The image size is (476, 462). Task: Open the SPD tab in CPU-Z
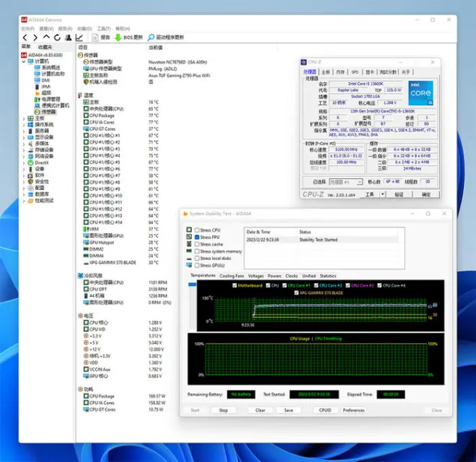click(355, 72)
